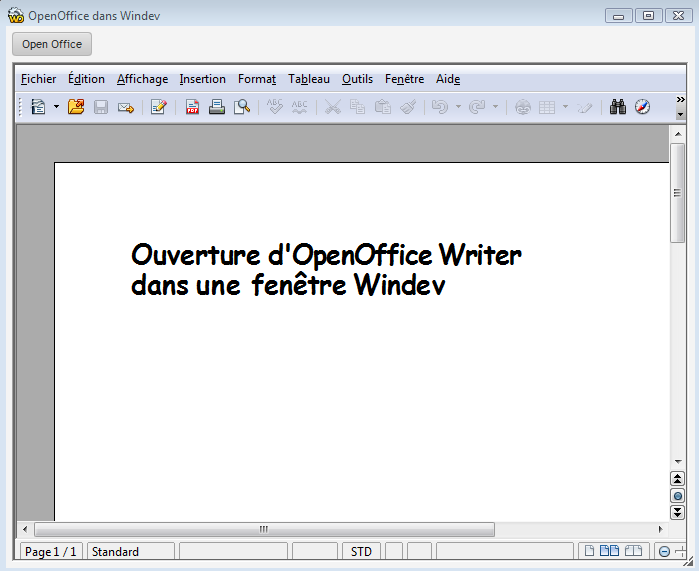The width and height of the screenshot is (699, 571).
Task: Toggle the Edit File mode icon
Action: click(x=158, y=107)
